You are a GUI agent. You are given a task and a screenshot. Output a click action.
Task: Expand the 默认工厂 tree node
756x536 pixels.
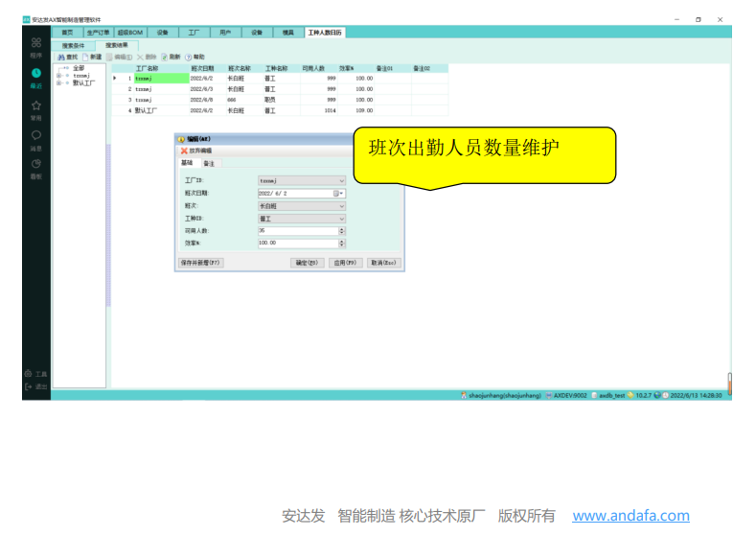coord(58,83)
